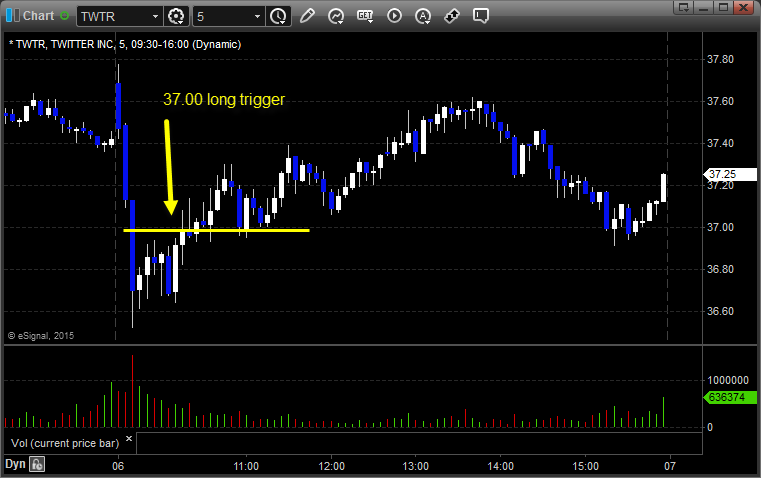
Task: Select the 37.00 long trigger annotation
Action: [x=224, y=99]
